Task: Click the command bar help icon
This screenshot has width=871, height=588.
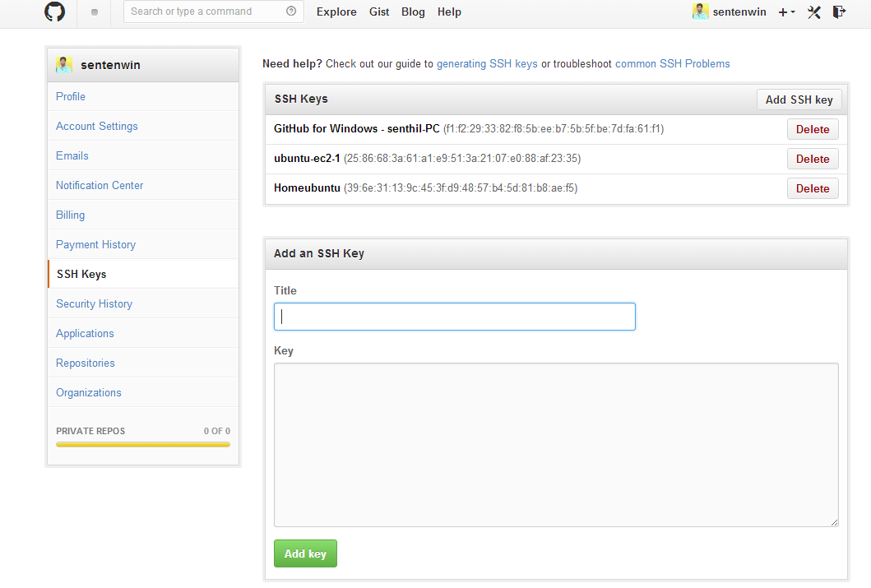Action: point(291,12)
